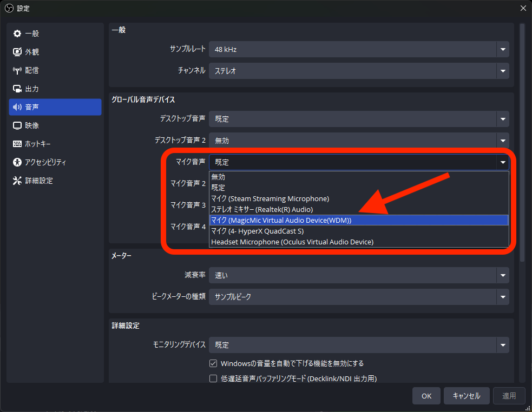Switch to the 外観 settings page
Viewport: 532px width, 412px height.
pos(55,52)
